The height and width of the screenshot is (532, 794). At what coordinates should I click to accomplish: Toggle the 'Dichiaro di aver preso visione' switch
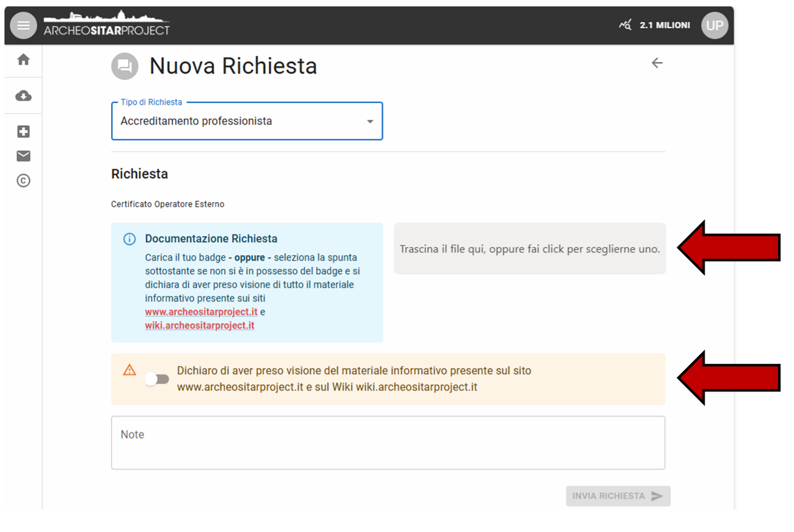click(x=157, y=379)
